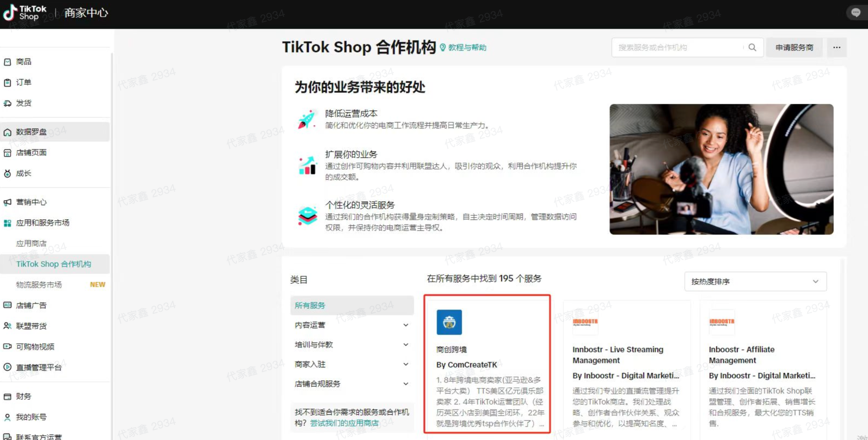Click the 直播管理平台 play icon in sidebar
The width and height of the screenshot is (868, 440).
[7, 367]
